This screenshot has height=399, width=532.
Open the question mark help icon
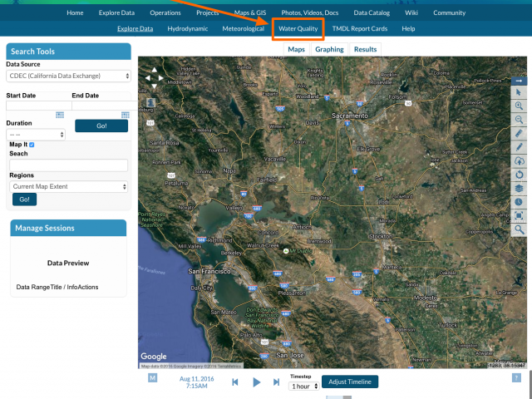pos(516,377)
